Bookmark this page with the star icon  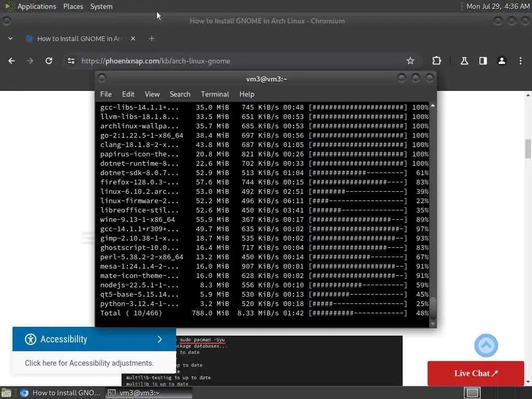(x=410, y=61)
